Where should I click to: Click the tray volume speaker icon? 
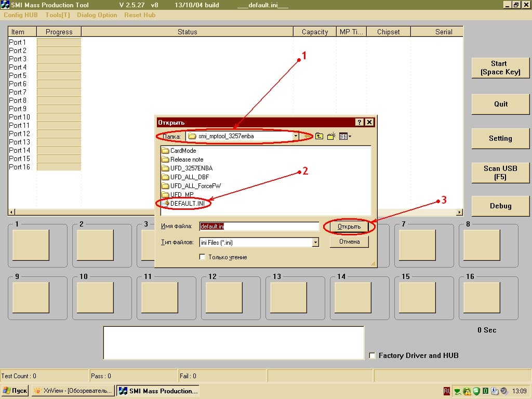pyautogui.click(x=504, y=391)
